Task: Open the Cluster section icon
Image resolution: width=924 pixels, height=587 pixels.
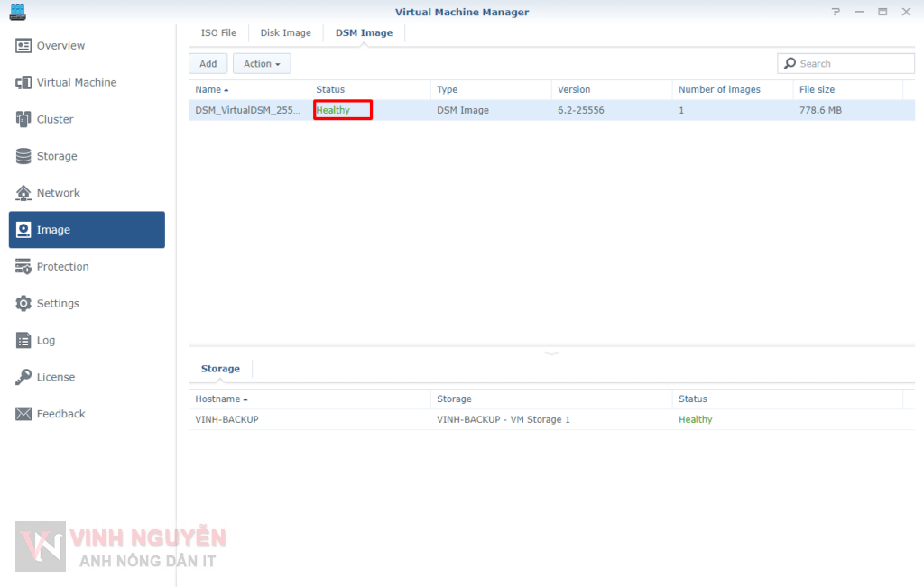Action: click(23, 119)
